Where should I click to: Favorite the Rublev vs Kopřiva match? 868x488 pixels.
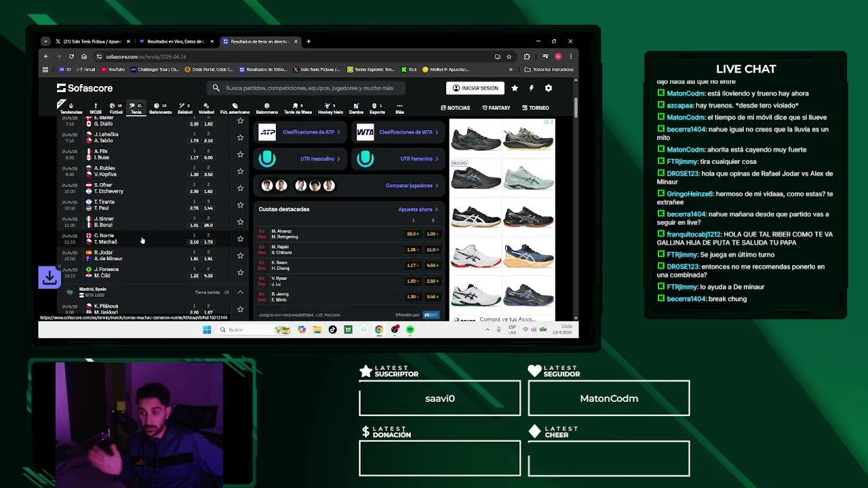click(x=240, y=171)
